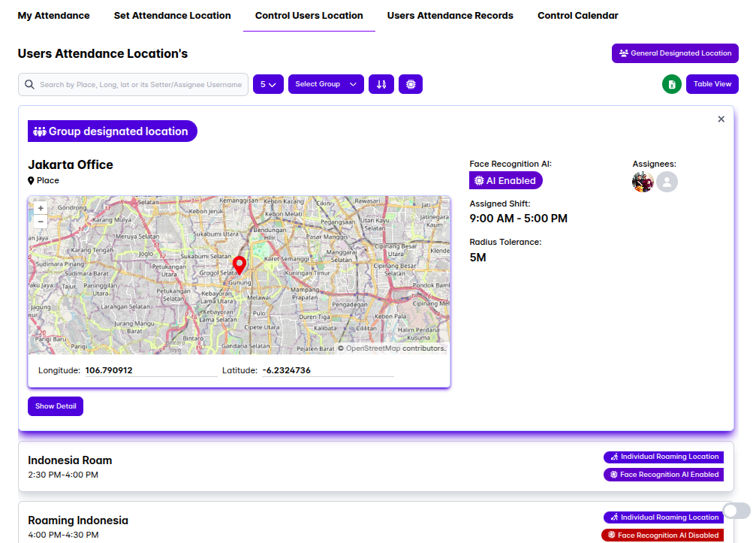Expand the Indonesia Roam location row
Screen dimensions: 756x543
coord(300,466)
